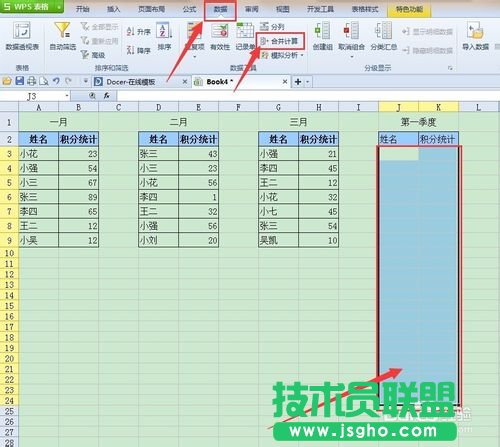Open the new tab dropdown arrow
The height and width of the screenshot is (447, 500).
(x=307, y=82)
